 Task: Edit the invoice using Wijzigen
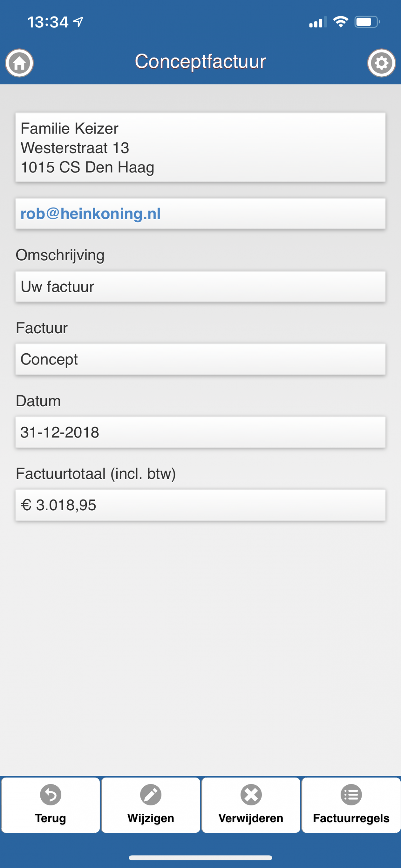(x=151, y=805)
